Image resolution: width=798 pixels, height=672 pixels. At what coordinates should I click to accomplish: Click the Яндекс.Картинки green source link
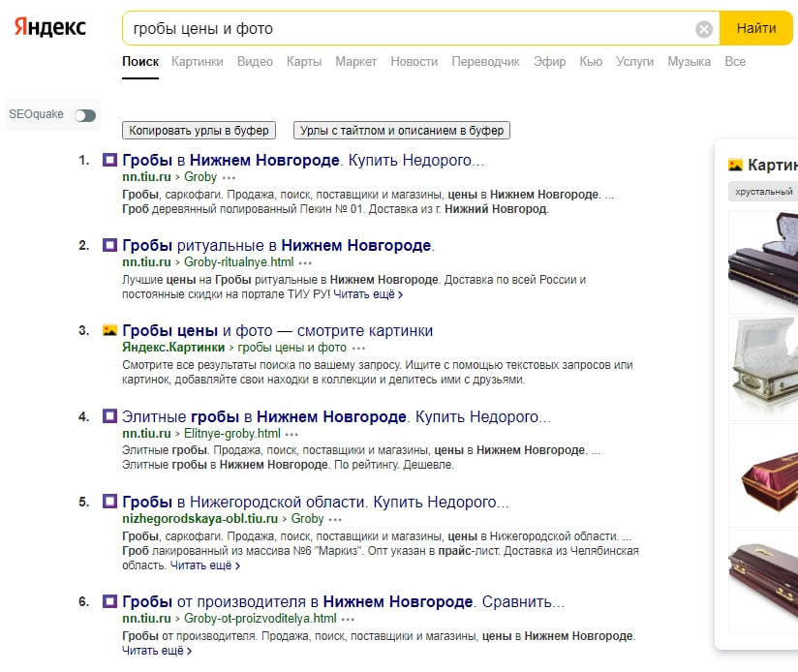173,348
